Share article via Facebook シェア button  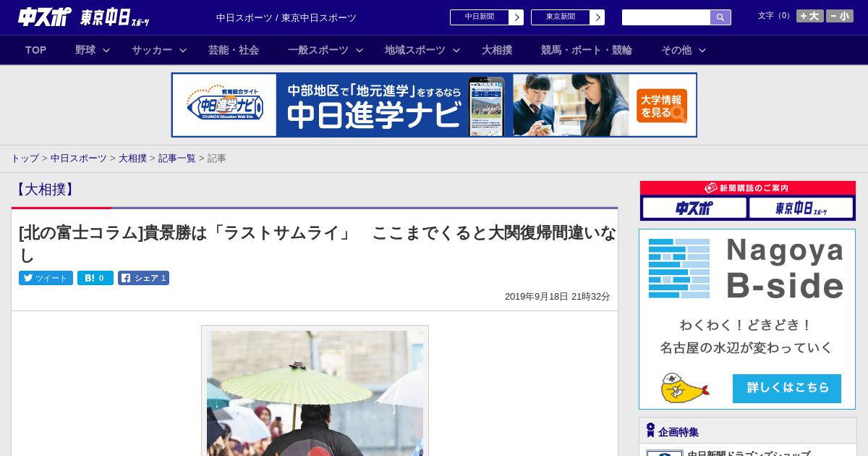[143, 278]
